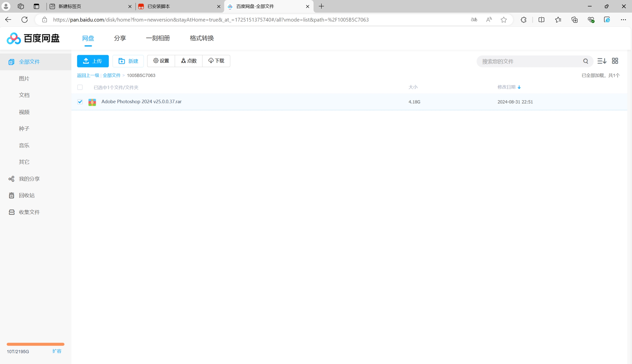Click the 下载 download button
This screenshot has width=632, height=364.
[x=216, y=61]
